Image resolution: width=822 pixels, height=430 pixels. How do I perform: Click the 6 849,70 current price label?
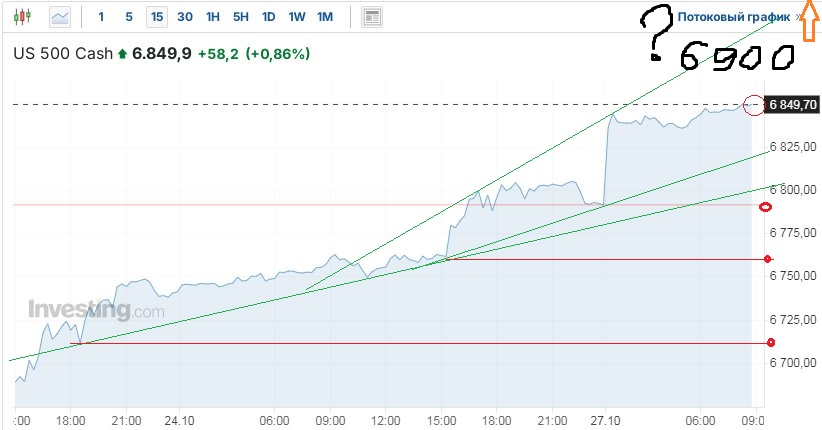coord(794,104)
